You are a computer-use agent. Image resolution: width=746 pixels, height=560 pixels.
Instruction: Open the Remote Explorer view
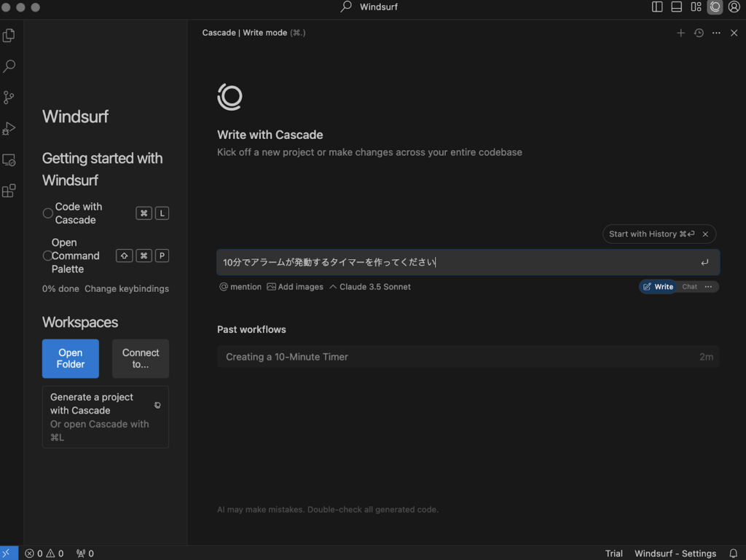pyautogui.click(x=9, y=160)
